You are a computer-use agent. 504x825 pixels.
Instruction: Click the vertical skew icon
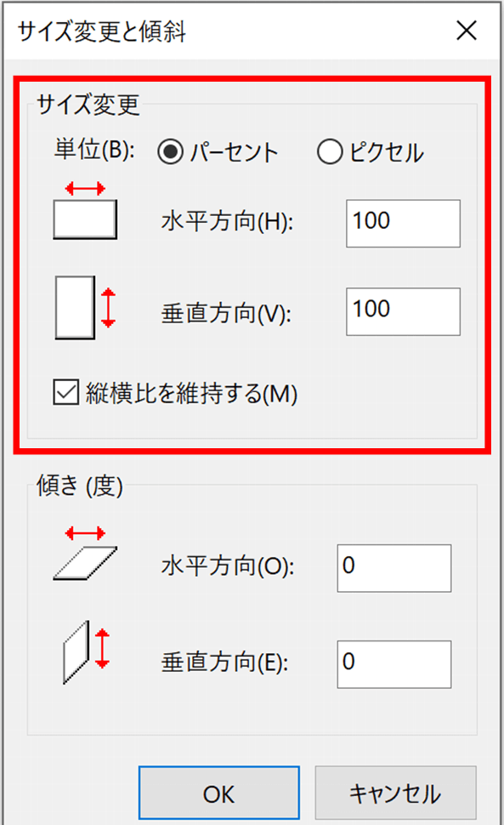[86, 652]
